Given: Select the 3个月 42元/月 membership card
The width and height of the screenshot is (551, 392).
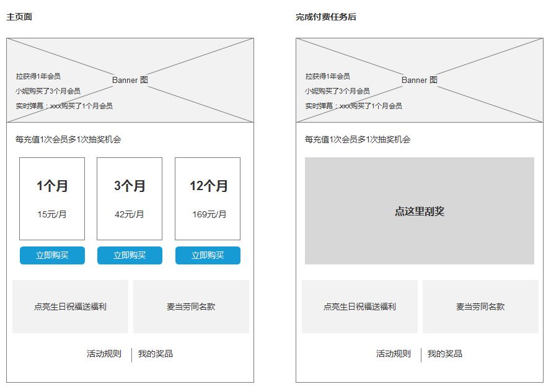Looking at the screenshot, I should (x=130, y=199).
